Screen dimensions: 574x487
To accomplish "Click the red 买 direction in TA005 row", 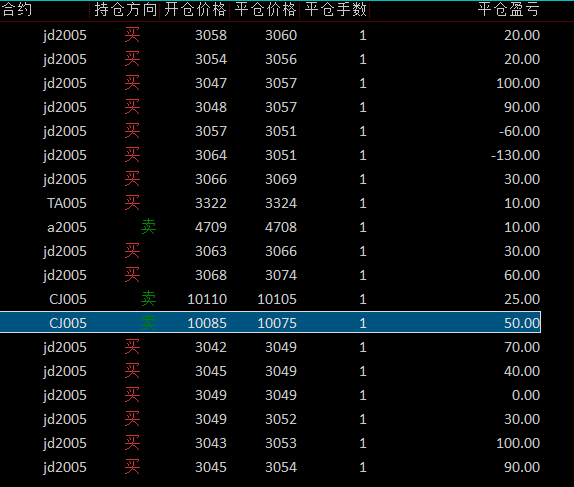I will tap(132, 202).
